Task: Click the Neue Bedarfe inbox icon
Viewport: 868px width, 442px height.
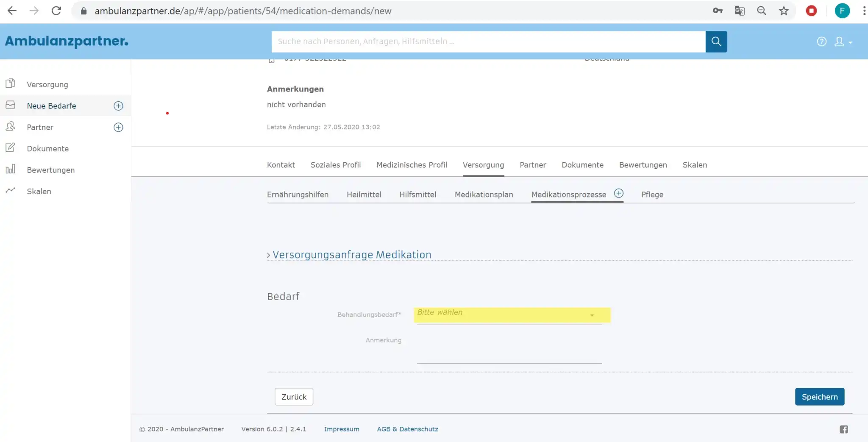Action: click(11, 105)
